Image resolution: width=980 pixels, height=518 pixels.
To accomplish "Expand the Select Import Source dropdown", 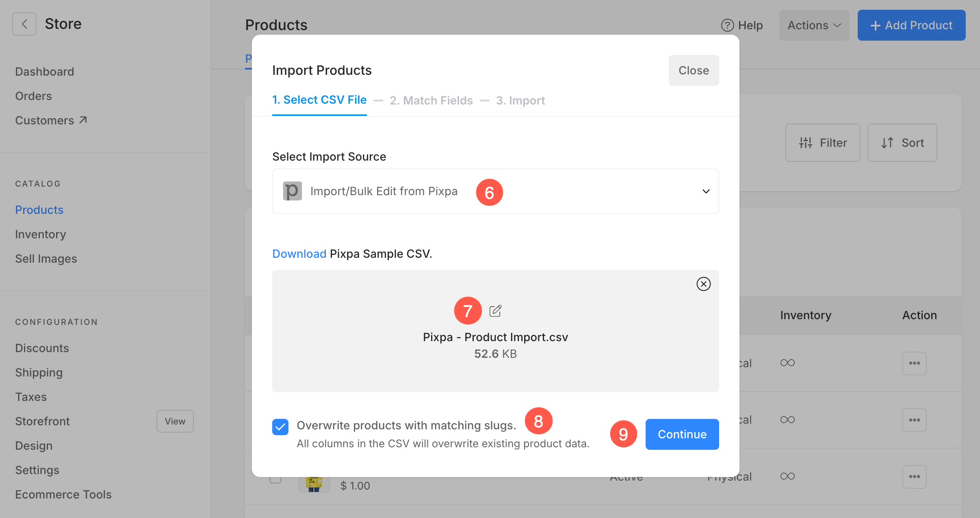I will (495, 191).
